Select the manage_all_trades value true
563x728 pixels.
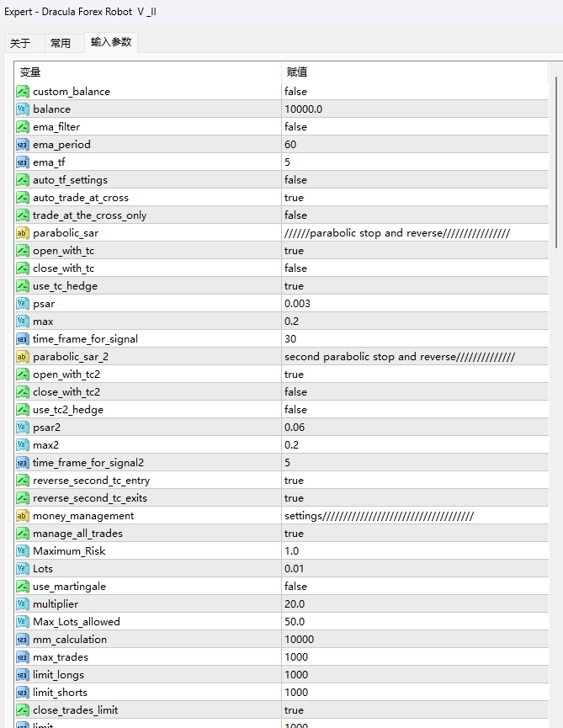[x=295, y=534]
